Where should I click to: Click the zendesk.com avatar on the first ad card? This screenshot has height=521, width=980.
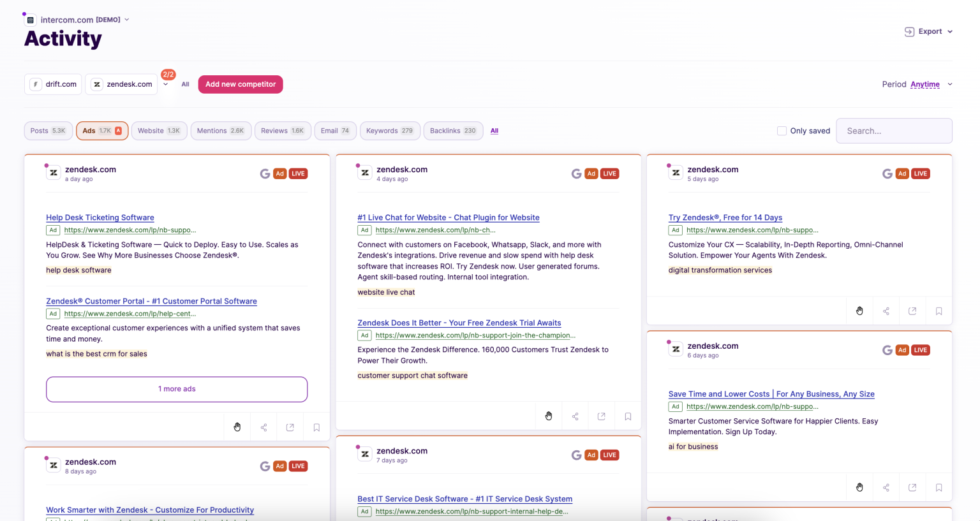pos(53,172)
